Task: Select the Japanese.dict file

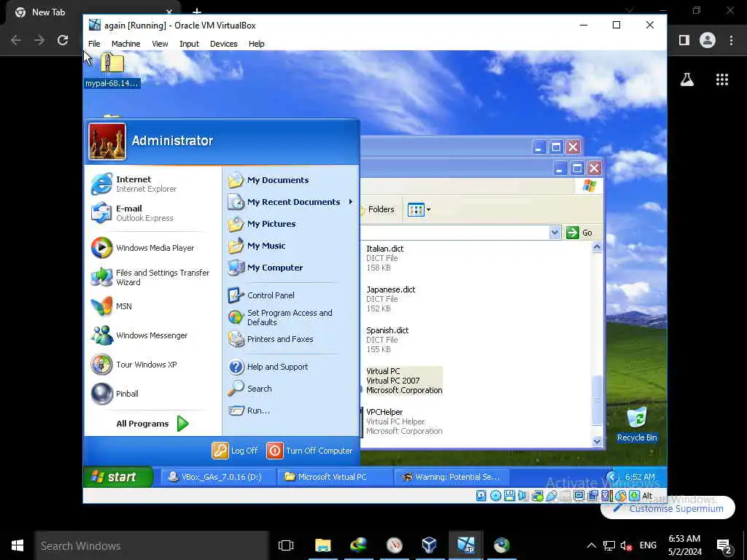Action: [390, 299]
